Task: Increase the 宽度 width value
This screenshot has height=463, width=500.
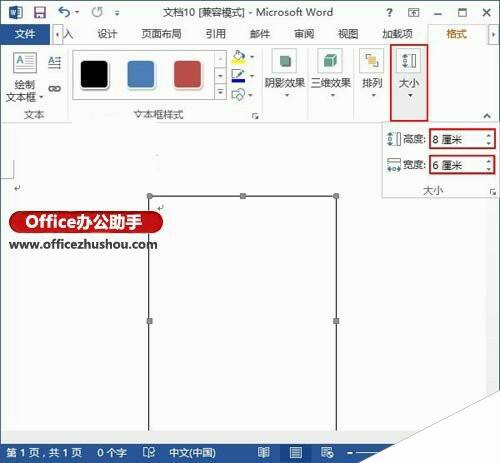Action: 489,161
